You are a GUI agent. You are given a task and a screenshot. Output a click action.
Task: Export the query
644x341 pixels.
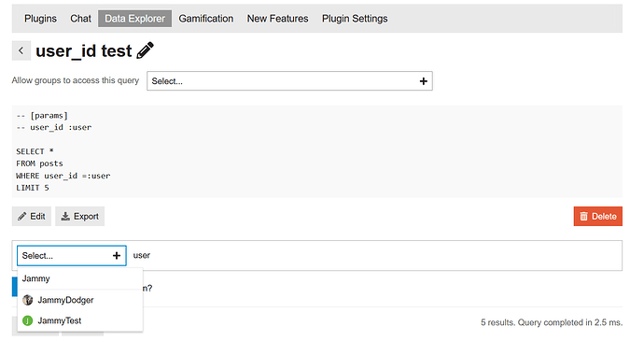79,217
